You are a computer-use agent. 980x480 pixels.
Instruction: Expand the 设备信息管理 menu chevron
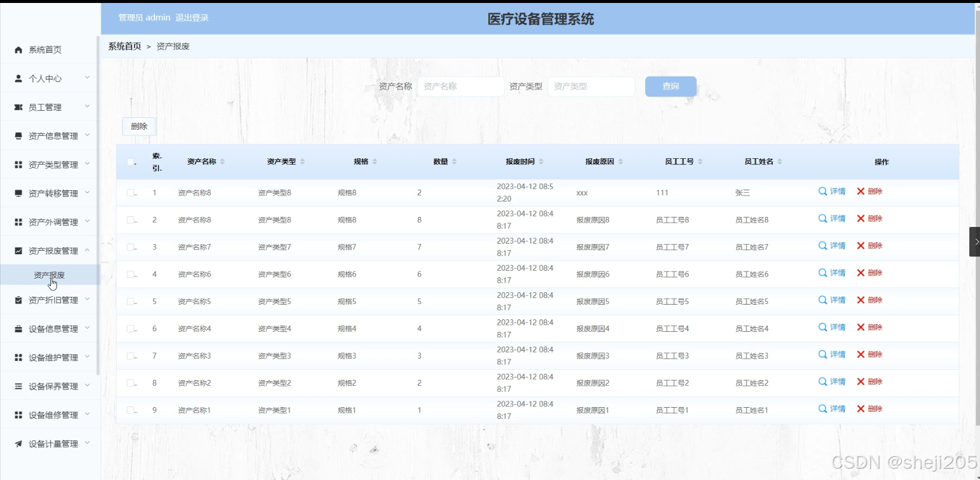87,328
